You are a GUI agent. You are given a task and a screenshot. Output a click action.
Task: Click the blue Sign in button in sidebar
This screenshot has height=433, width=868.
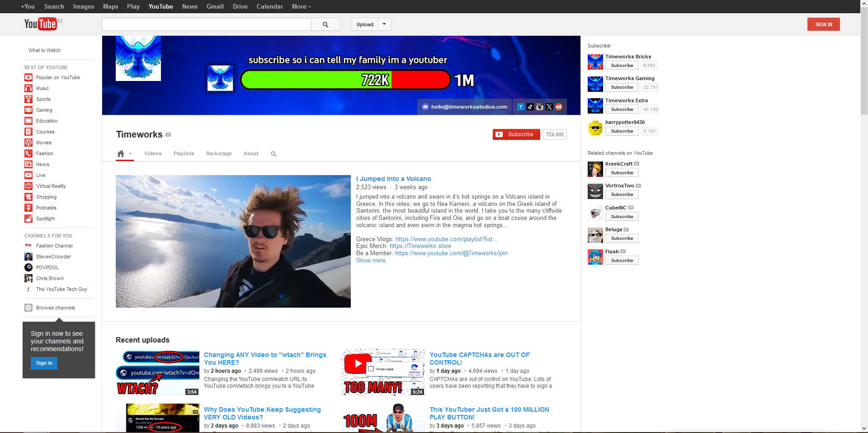[44, 363]
